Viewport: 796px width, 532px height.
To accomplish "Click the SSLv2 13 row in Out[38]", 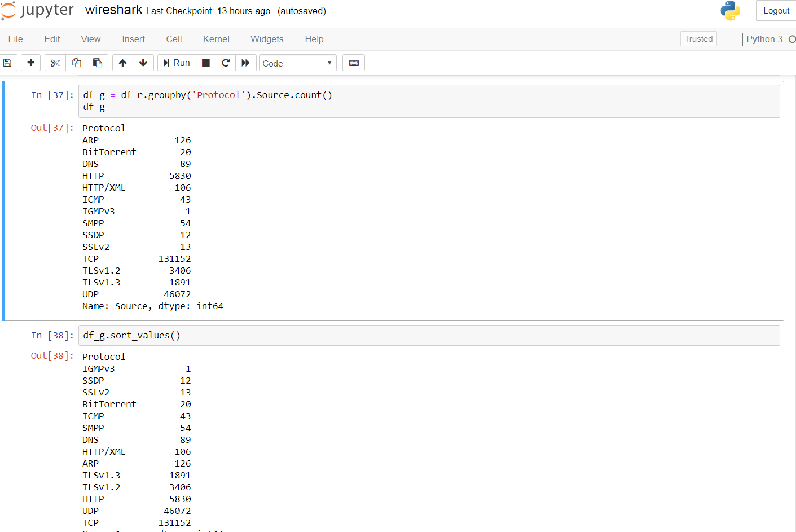I will (x=137, y=392).
